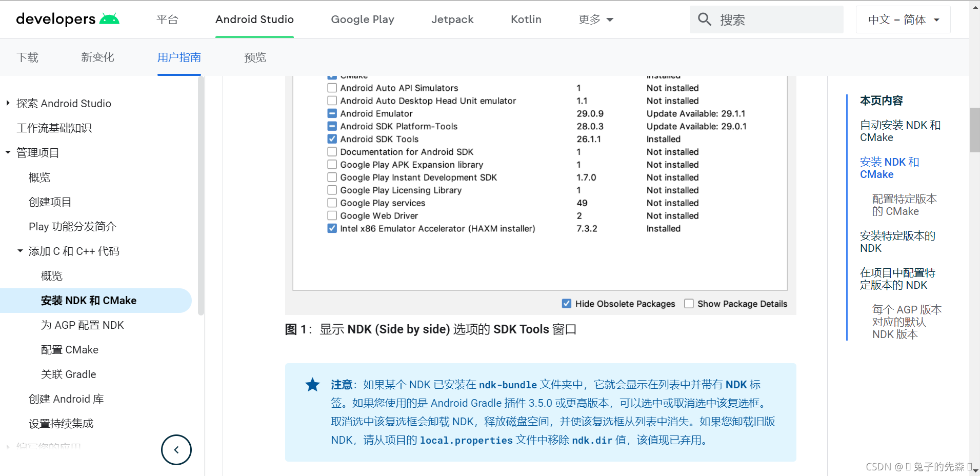Check Google Web Driver checkbox

(x=332, y=216)
